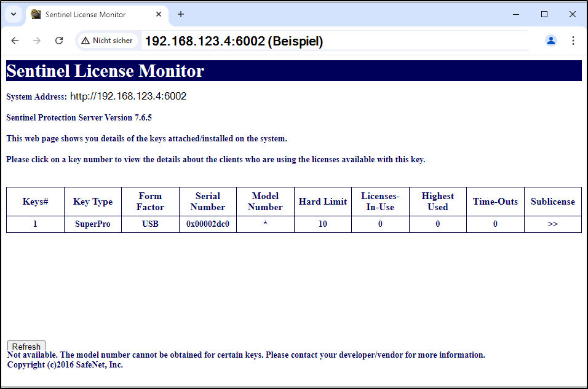Image resolution: width=588 pixels, height=389 pixels.
Task: Click the Copyright (c)2016 SafeNet text
Action: pos(65,364)
